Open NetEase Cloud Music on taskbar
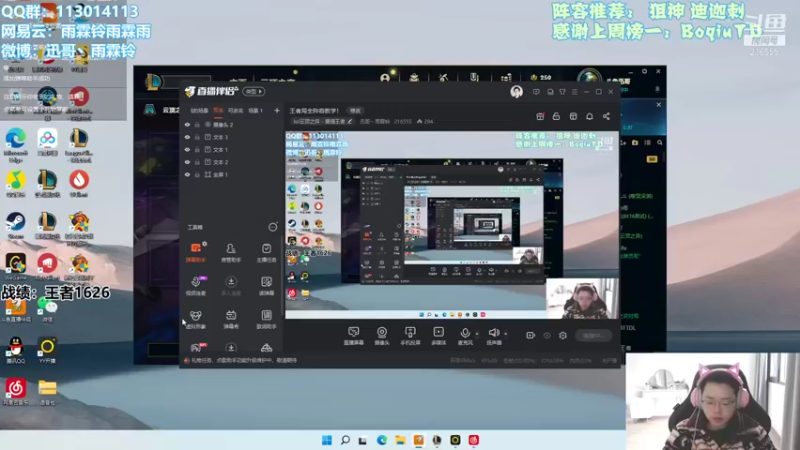 [473, 440]
